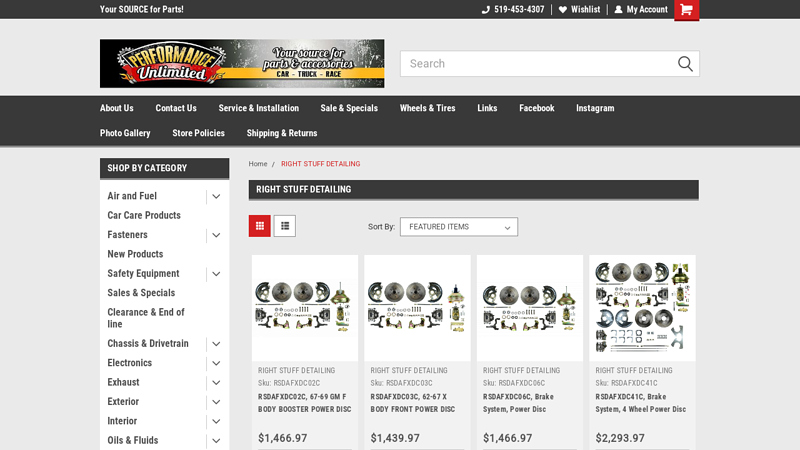Open RSDAFXDC06C Brake System title
This screenshot has height=450, width=800.
coord(518,403)
